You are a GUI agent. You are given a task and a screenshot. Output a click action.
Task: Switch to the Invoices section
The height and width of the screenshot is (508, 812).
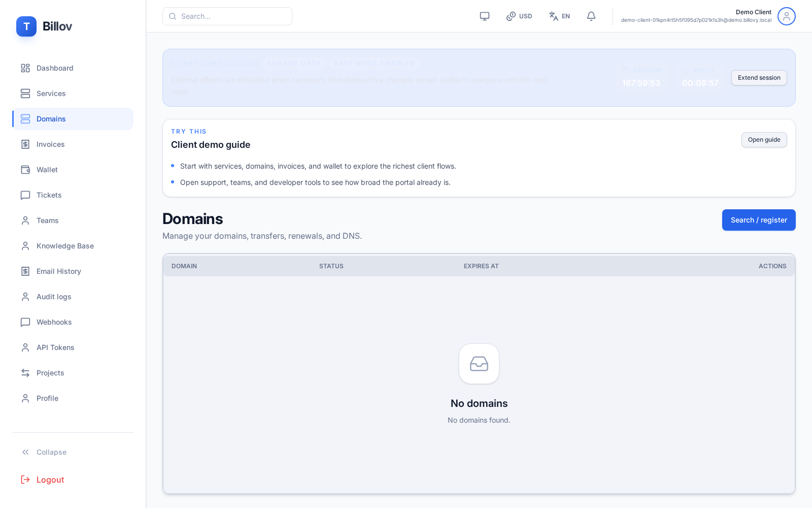[25, 144]
